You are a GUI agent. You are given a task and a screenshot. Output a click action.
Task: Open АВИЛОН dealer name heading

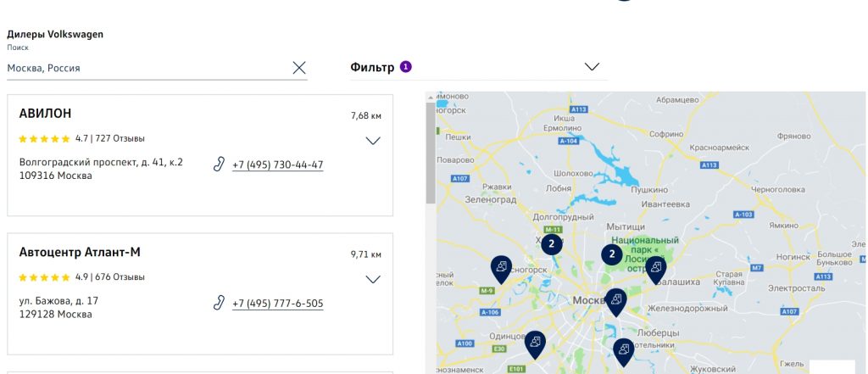click(46, 114)
